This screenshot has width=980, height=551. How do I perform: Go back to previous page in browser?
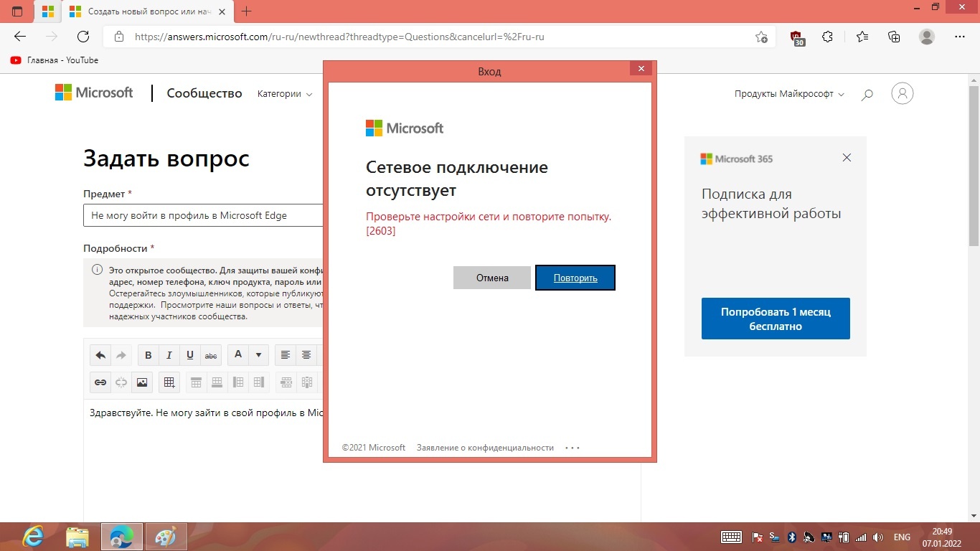tap(20, 37)
